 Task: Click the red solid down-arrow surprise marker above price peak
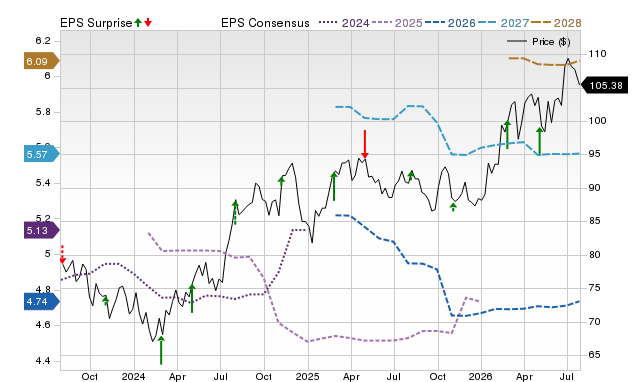[x=365, y=144]
